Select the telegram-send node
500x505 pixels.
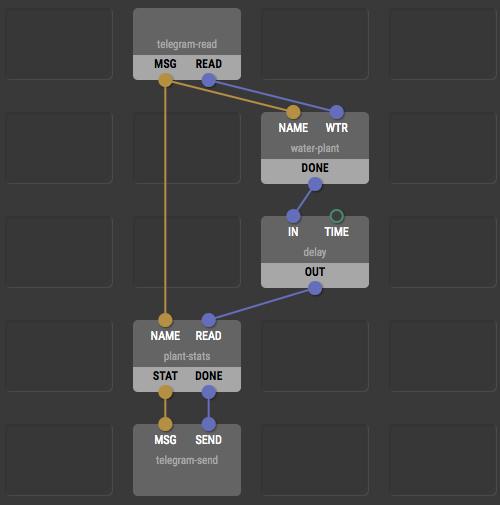click(x=187, y=460)
